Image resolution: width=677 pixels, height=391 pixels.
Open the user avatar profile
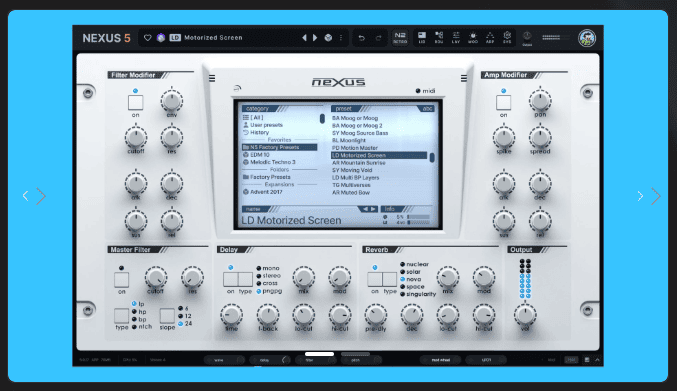[587, 38]
